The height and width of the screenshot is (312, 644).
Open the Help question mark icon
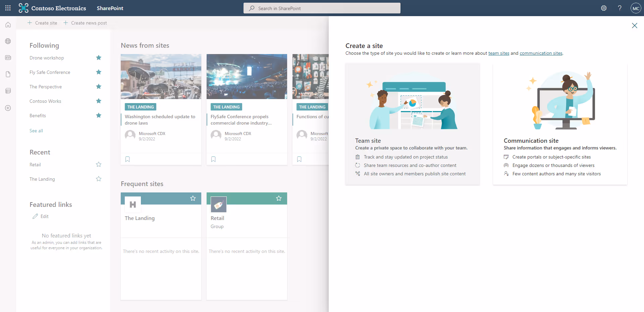tap(620, 8)
